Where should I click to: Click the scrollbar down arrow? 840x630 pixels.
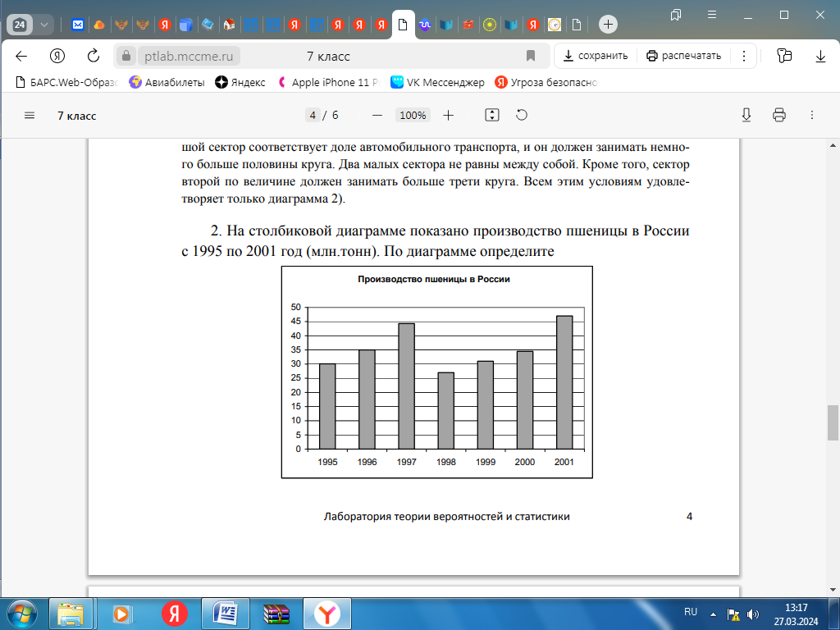click(x=833, y=591)
